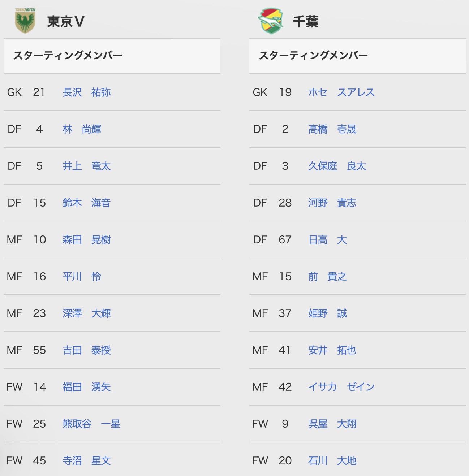The height and width of the screenshot is (476, 469).
Task: Open goalkeeper ホセ スアレス profile
Action: [x=341, y=92]
